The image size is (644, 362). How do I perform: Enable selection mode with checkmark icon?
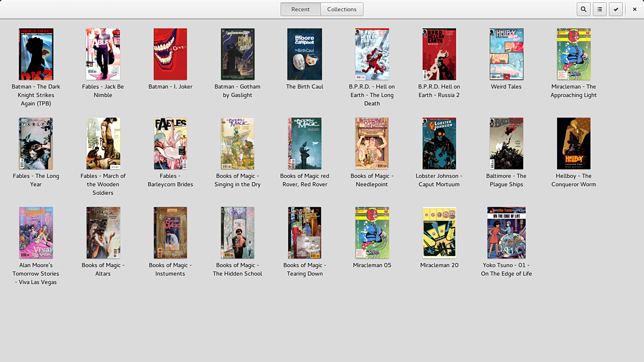[x=616, y=9]
